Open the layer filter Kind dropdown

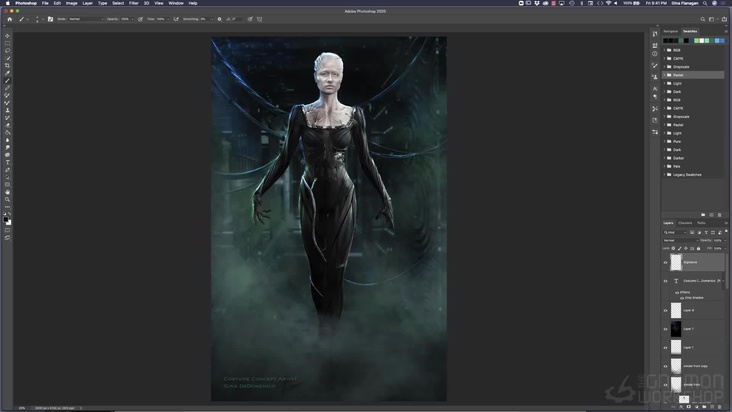pyautogui.click(x=675, y=232)
